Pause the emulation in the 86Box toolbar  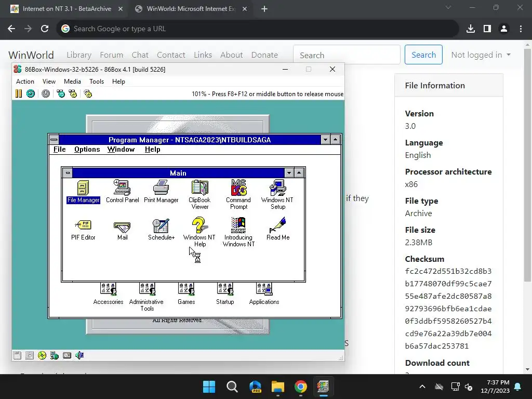[x=18, y=94]
